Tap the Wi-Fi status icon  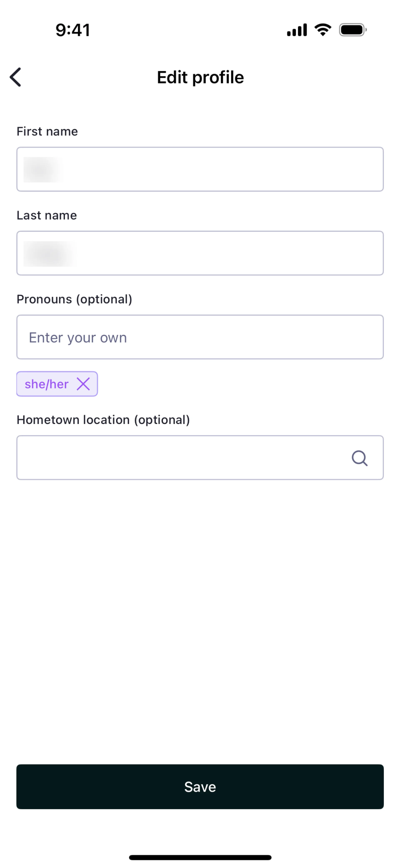pos(322,30)
